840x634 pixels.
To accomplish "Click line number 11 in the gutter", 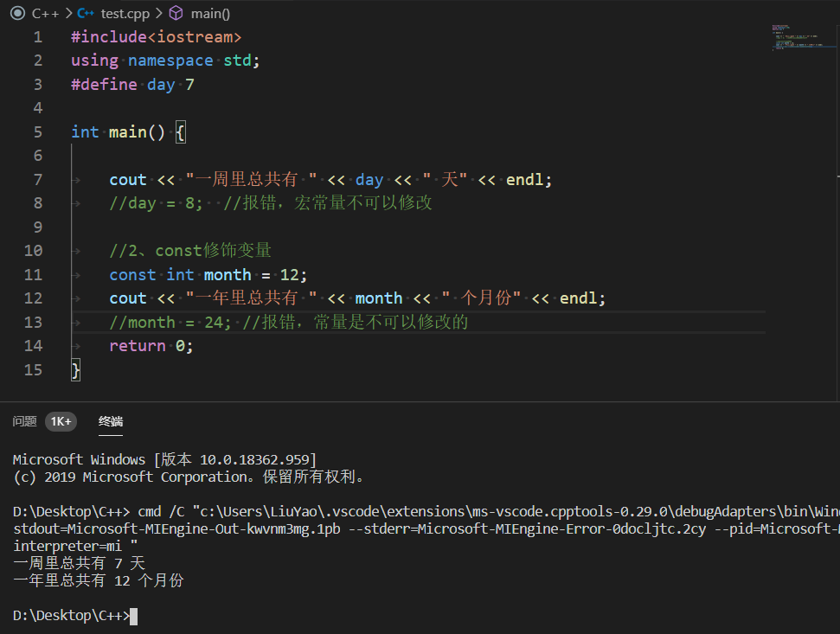I will click(x=33, y=275).
